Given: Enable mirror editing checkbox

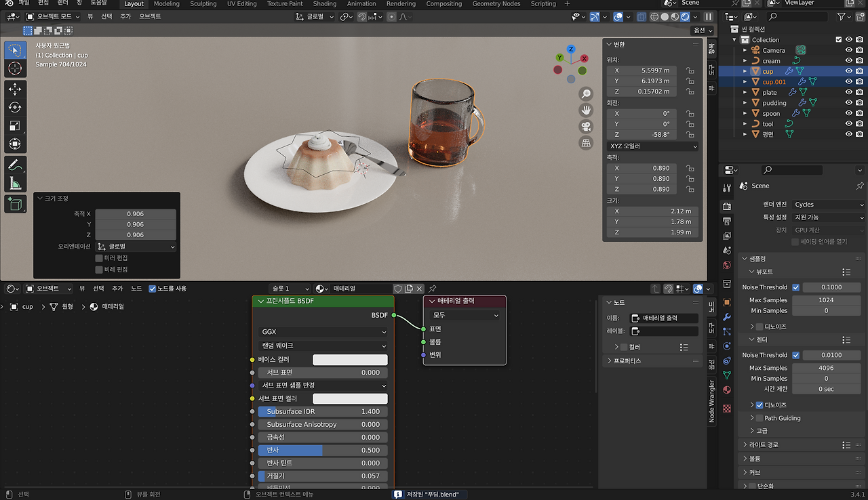Looking at the screenshot, I should click(x=99, y=258).
